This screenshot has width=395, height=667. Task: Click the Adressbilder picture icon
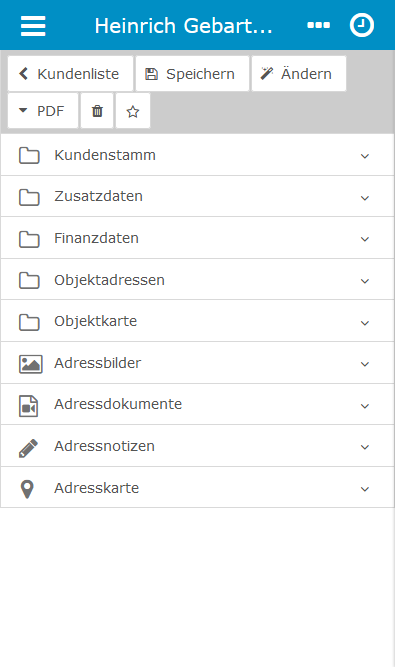point(31,364)
